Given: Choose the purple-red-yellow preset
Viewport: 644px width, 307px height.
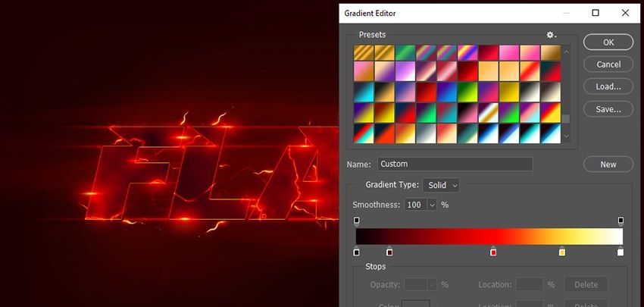Looking at the screenshot, I should tap(551, 113).
